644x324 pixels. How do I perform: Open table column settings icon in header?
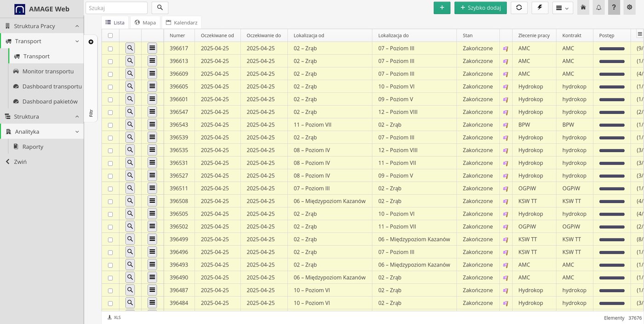click(639, 34)
